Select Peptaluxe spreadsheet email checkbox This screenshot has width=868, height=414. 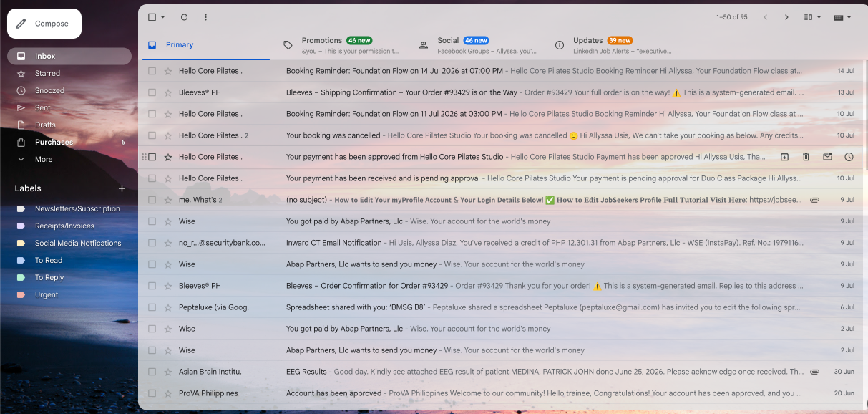coord(152,307)
